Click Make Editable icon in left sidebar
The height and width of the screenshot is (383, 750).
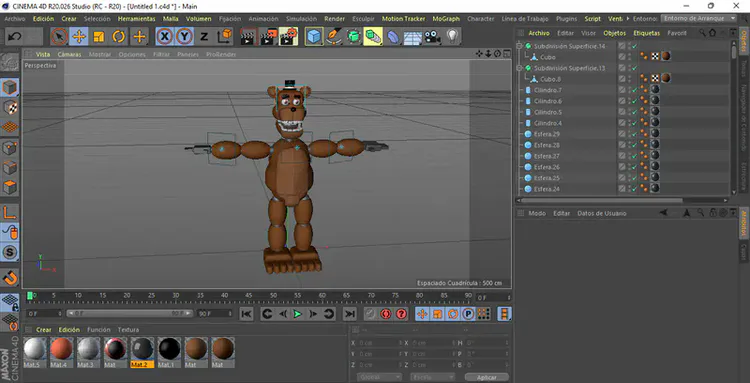point(10,63)
